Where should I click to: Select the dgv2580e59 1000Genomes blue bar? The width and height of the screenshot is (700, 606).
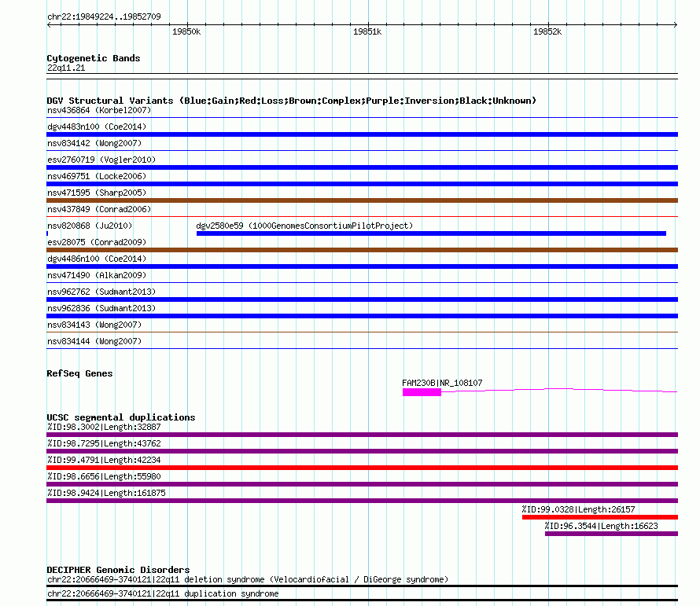(431, 233)
